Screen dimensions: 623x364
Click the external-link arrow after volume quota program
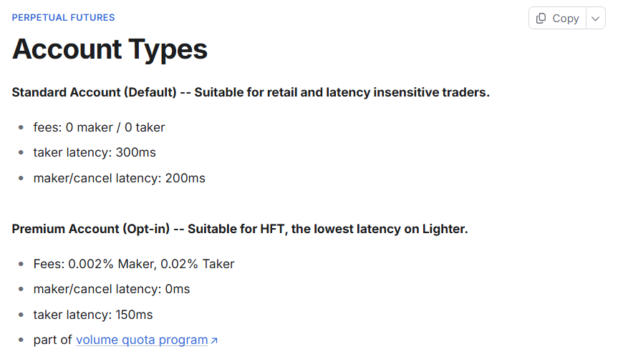tap(214, 341)
